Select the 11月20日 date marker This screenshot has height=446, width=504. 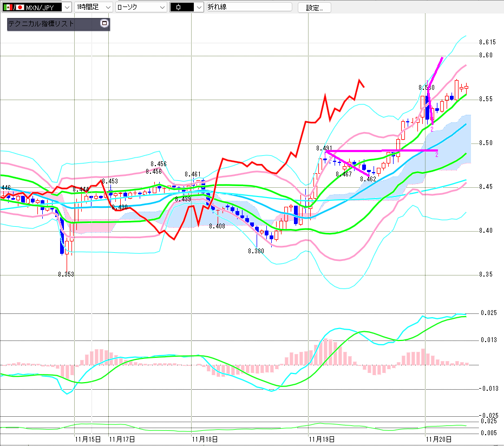pos(436,439)
